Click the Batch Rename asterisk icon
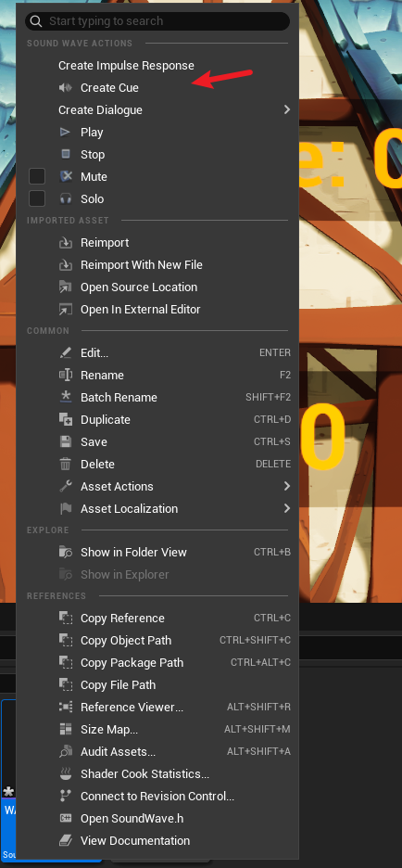 (66, 397)
